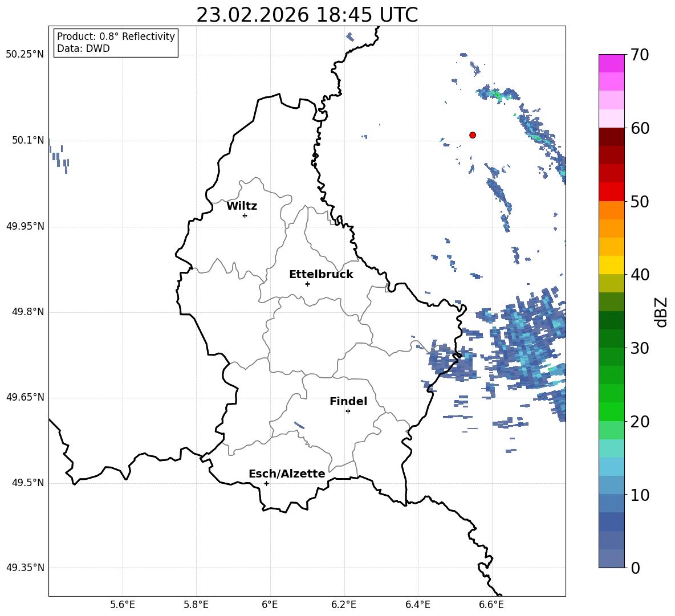Click the 49.35°N latitude label
The width and height of the screenshot is (675, 616).
coord(25,568)
